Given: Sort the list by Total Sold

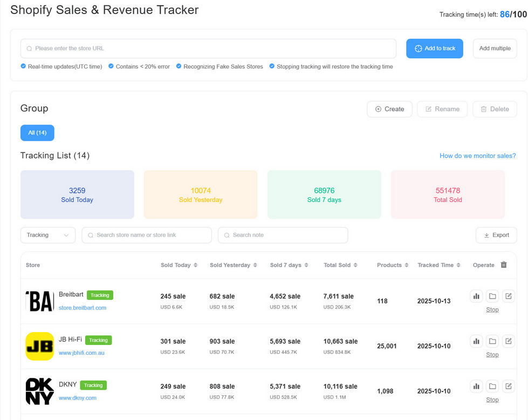Looking at the screenshot, I should pyautogui.click(x=340, y=265).
